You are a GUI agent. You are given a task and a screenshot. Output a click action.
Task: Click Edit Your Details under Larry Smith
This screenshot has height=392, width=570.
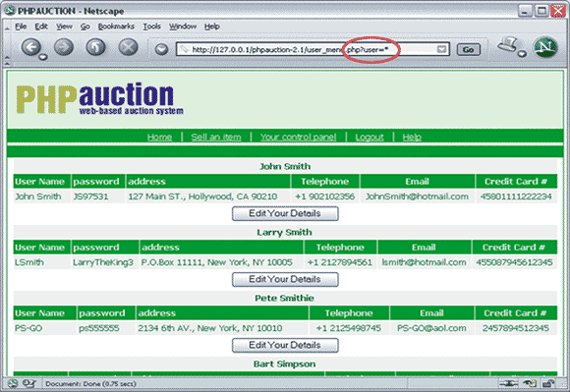tap(285, 279)
